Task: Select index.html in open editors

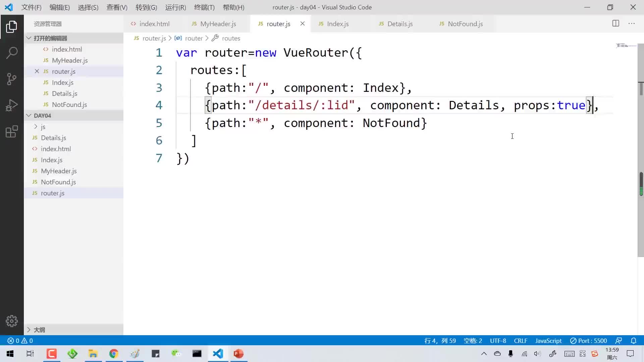Action: 73,49
